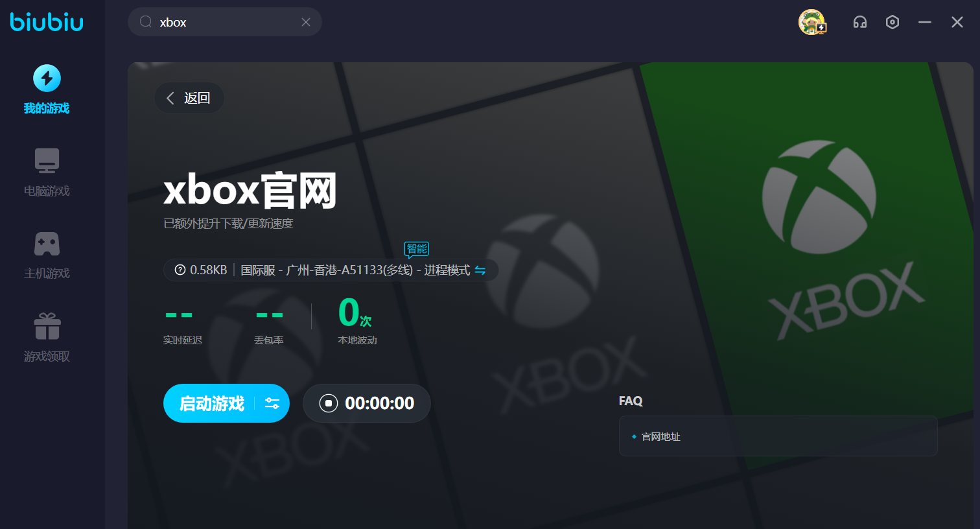Minimize the biubiu window

click(x=925, y=22)
